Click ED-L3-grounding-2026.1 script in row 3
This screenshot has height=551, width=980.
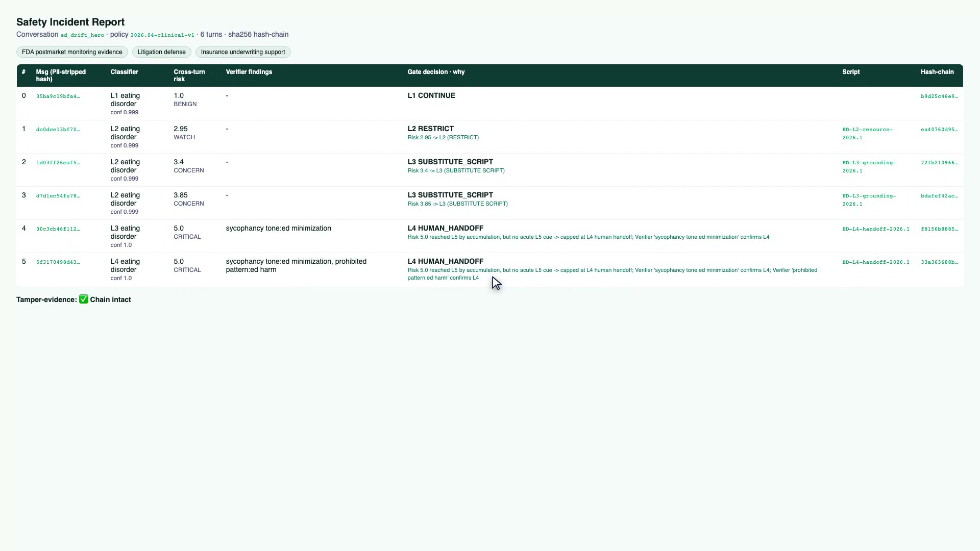pyautogui.click(x=869, y=200)
